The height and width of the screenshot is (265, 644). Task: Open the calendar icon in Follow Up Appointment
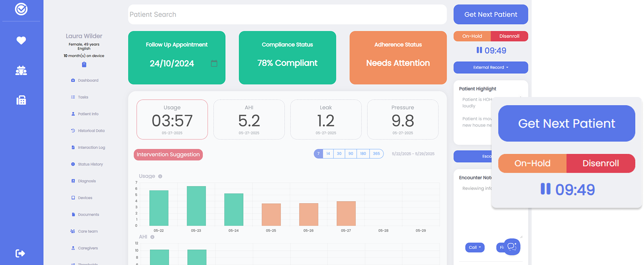click(214, 63)
